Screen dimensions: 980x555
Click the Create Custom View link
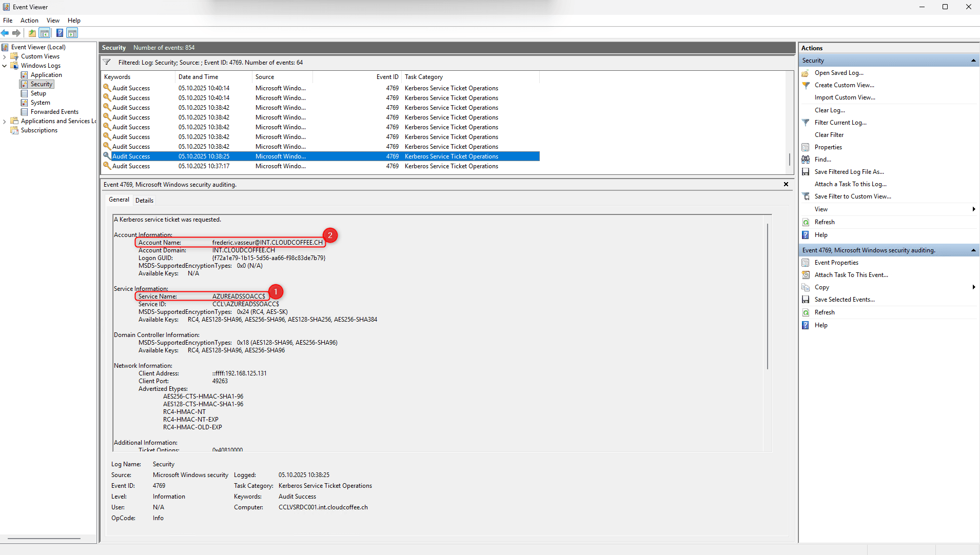[844, 85]
